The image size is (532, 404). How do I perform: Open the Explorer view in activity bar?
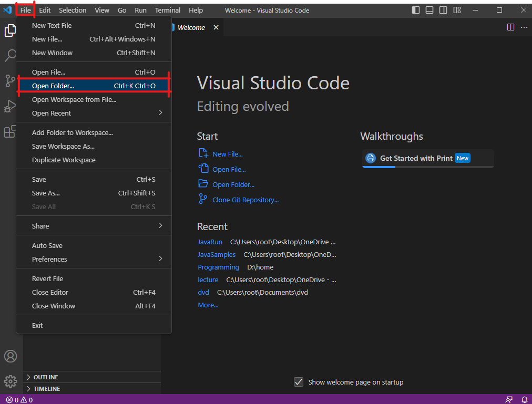pyautogui.click(x=10, y=30)
